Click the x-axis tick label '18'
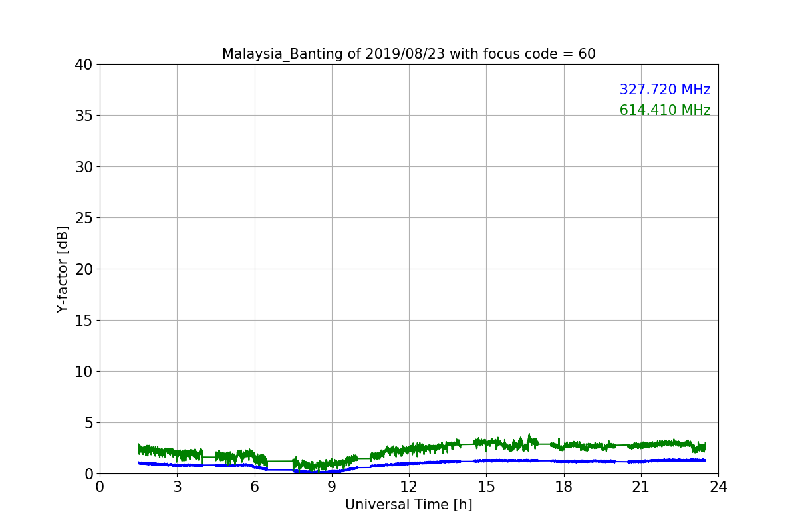Screen dimensions: 798x532 click(564, 487)
